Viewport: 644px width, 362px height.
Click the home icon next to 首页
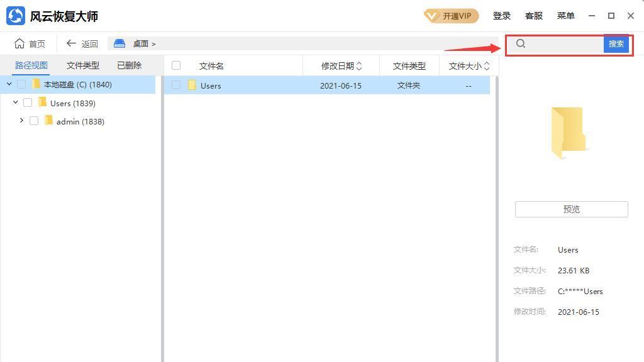[x=19, y=43]
